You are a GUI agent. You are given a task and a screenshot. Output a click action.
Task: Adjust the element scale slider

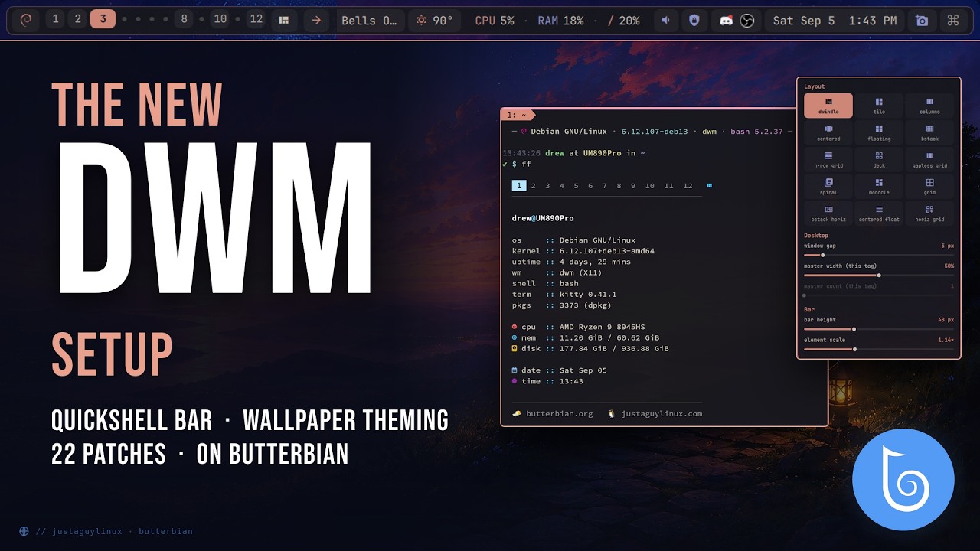(879, 349)
